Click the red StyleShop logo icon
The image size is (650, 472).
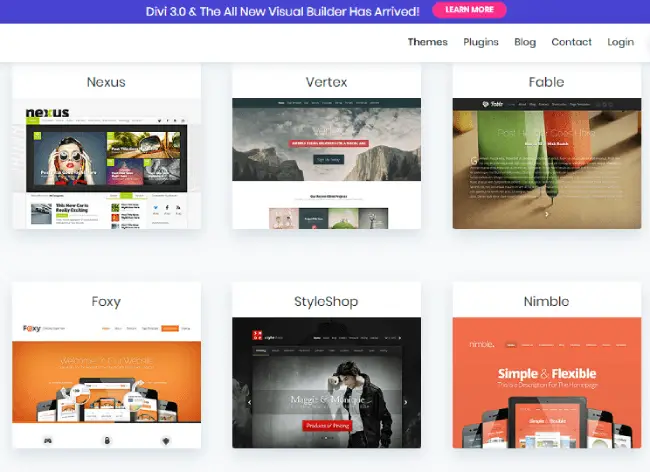coord(257,335)
